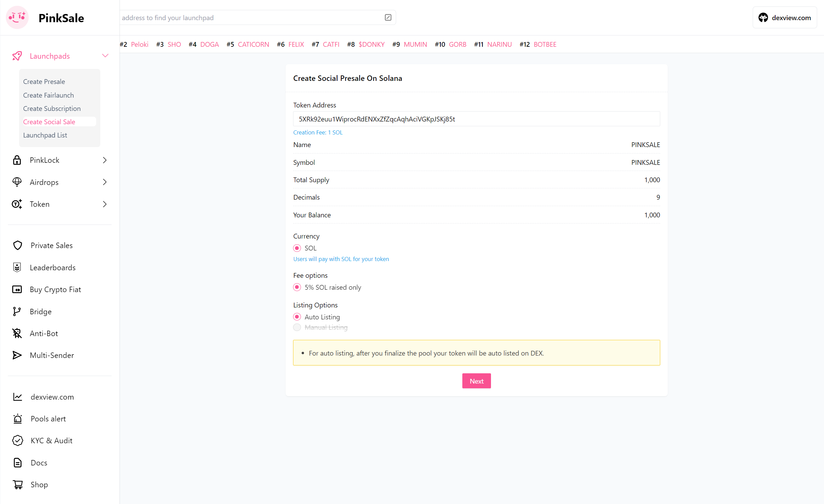The width and height of the screenshot is (824, 504).
Task: Click the PinkSale logo icon
Action: point(17,17)
